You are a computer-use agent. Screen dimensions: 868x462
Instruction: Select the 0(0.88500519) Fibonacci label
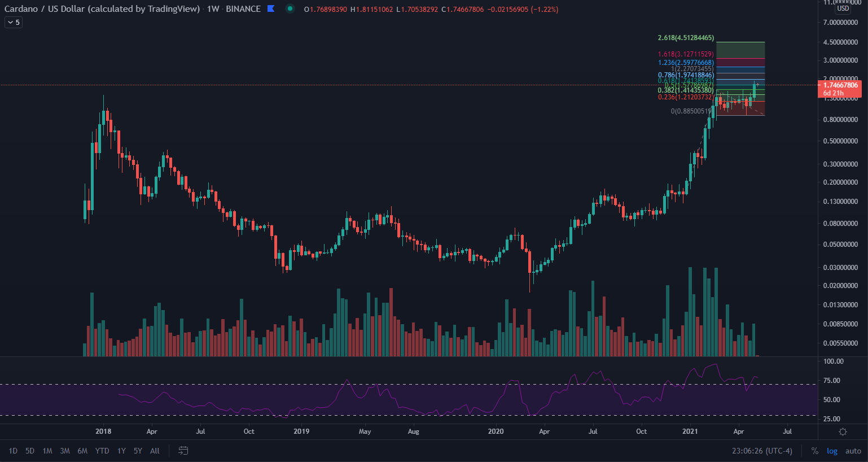[691, 111]
